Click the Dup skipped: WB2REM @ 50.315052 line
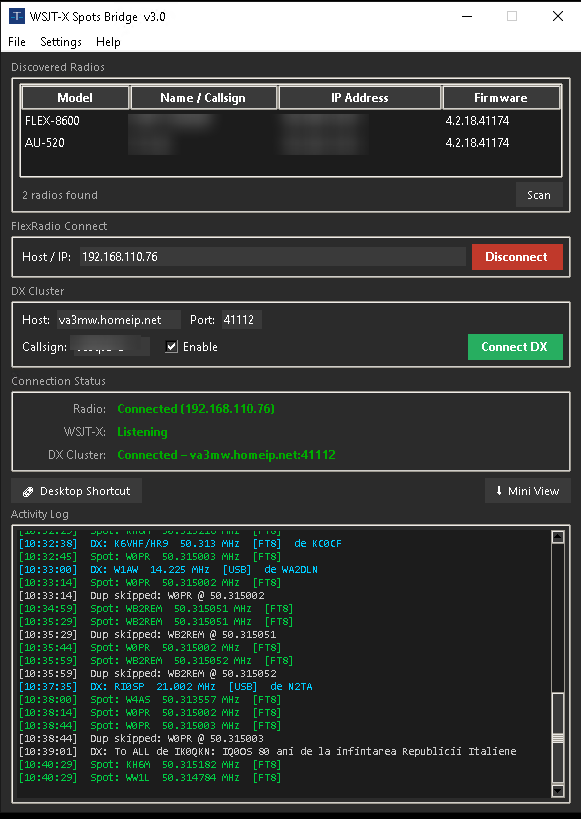This screenshot has height=819, width=581. coord(148,673)
